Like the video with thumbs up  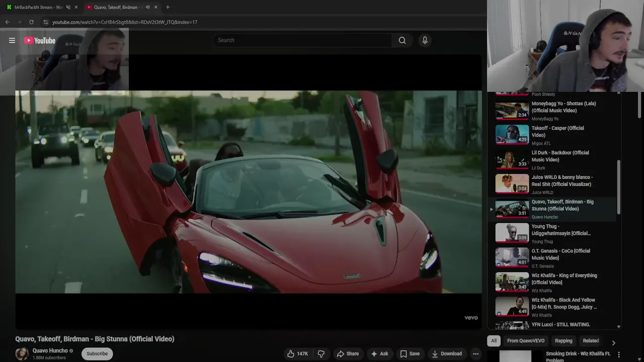(297, 353)
